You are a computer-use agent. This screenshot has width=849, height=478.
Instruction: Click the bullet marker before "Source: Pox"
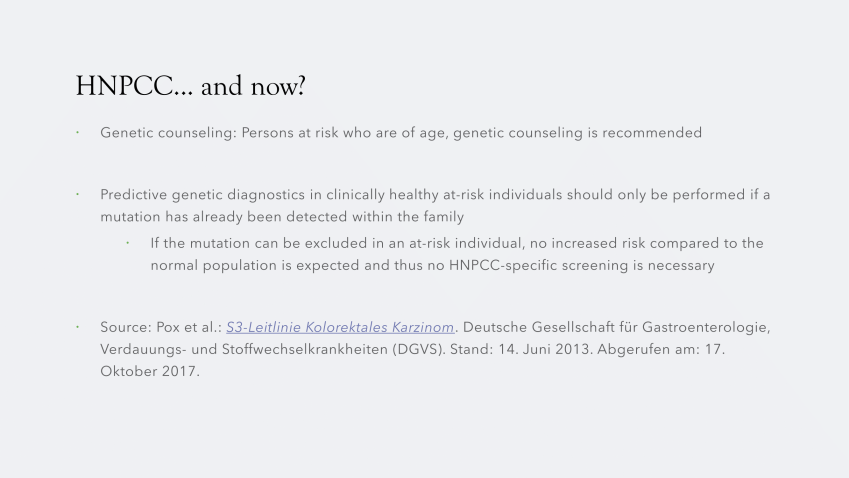79,327
